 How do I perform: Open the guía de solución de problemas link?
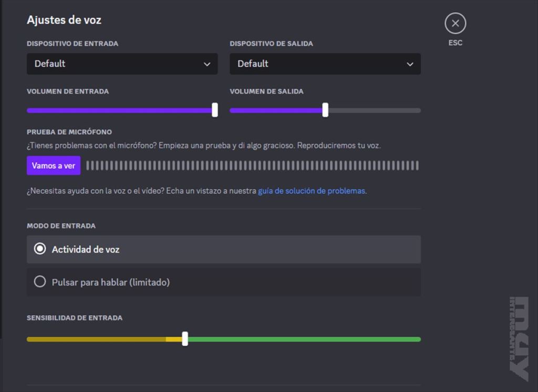coord(312,191)
